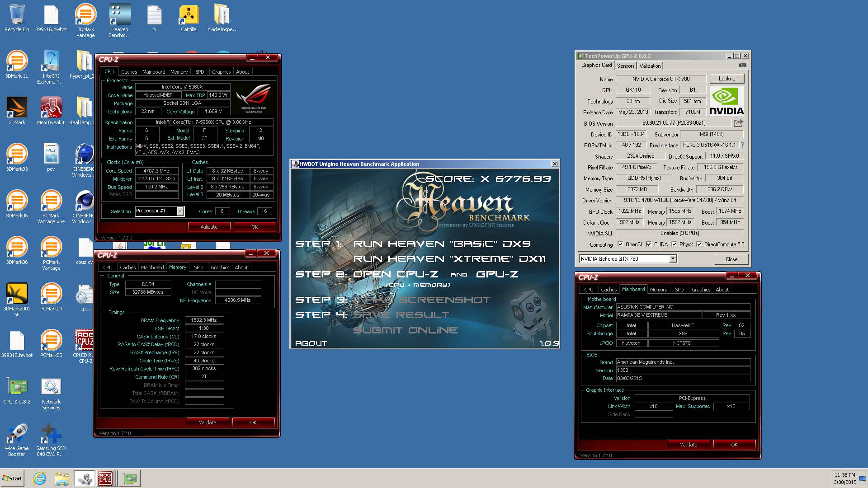Launch 3DMark 11 shortcut
The height and width of the screenshot is (488, 868).
click(17, 65)
